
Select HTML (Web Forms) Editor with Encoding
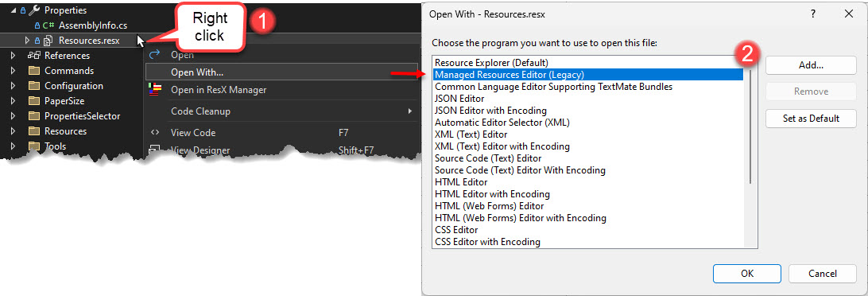[x=588, y=218]
